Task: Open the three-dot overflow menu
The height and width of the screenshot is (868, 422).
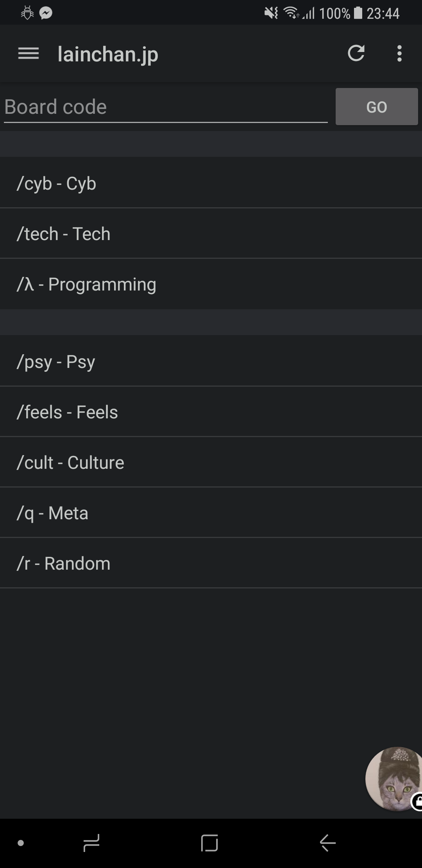Action: click(399, 54)
